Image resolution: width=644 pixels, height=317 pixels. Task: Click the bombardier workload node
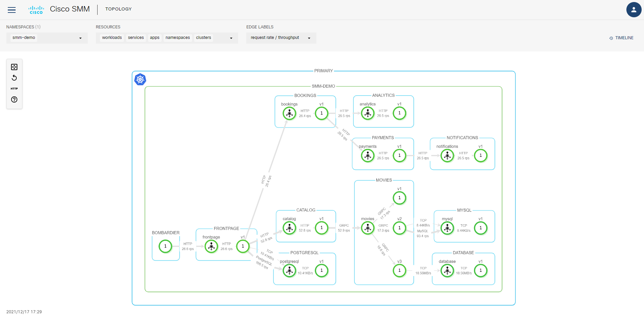pos(165,246)
